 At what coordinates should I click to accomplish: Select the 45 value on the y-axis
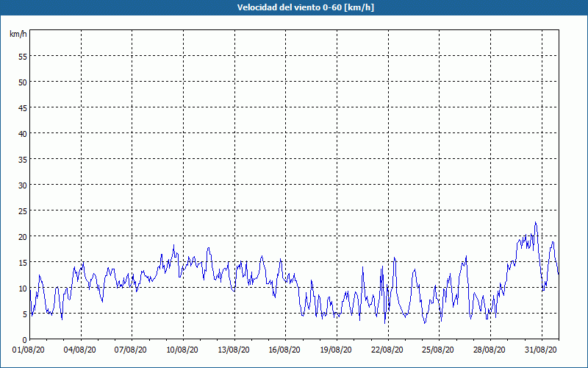point(23,107)
